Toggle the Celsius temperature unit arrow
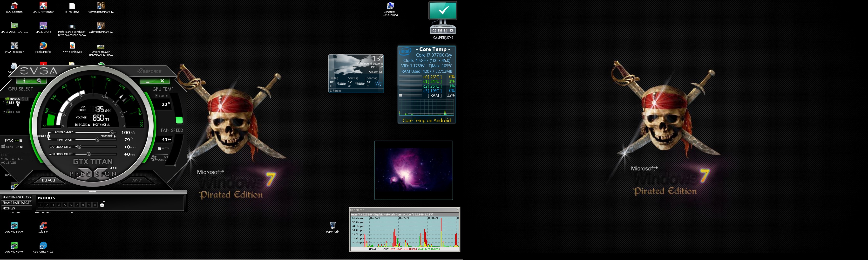868x260 pixels. pos(156,96)
